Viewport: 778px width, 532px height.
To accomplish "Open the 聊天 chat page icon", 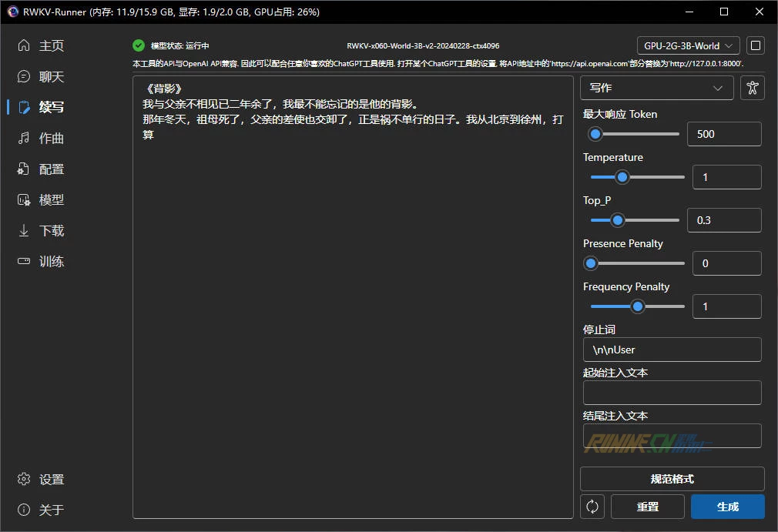I will coord(24,77).
